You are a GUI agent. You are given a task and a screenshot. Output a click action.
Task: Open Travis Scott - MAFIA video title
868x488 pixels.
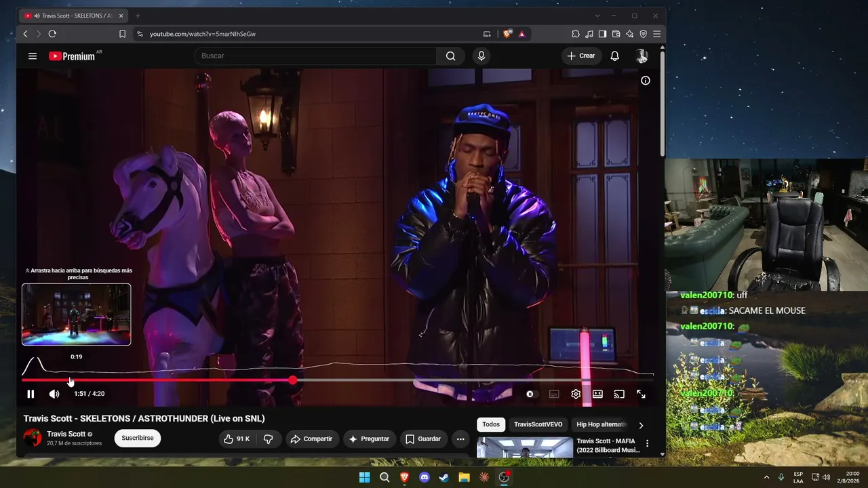608,445
